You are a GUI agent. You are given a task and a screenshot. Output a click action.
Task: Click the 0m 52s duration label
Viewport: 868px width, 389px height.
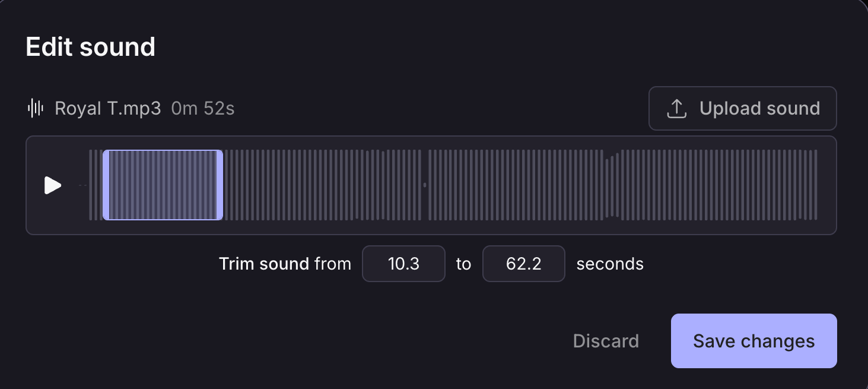(x=203, y=109)
